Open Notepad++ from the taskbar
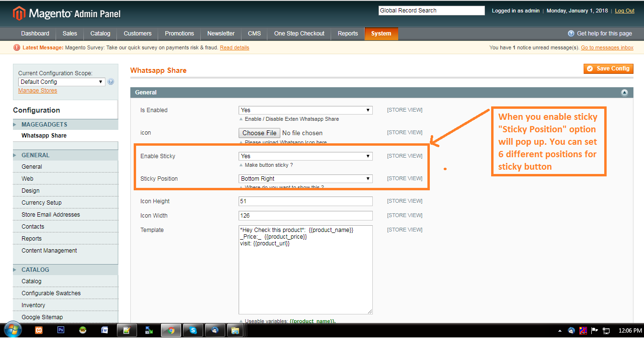 (127, 330)
